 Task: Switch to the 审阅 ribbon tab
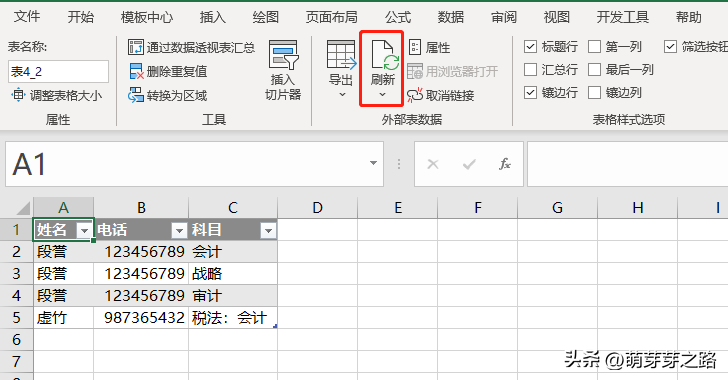tap(504, 17)
